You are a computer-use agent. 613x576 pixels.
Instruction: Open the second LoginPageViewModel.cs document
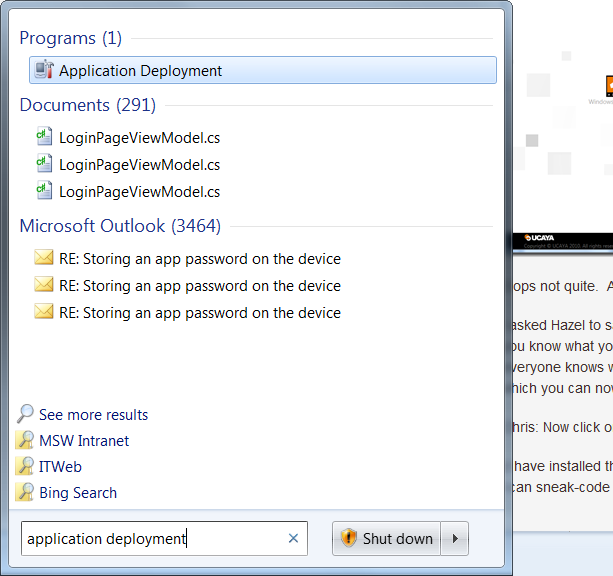point(139,165)
